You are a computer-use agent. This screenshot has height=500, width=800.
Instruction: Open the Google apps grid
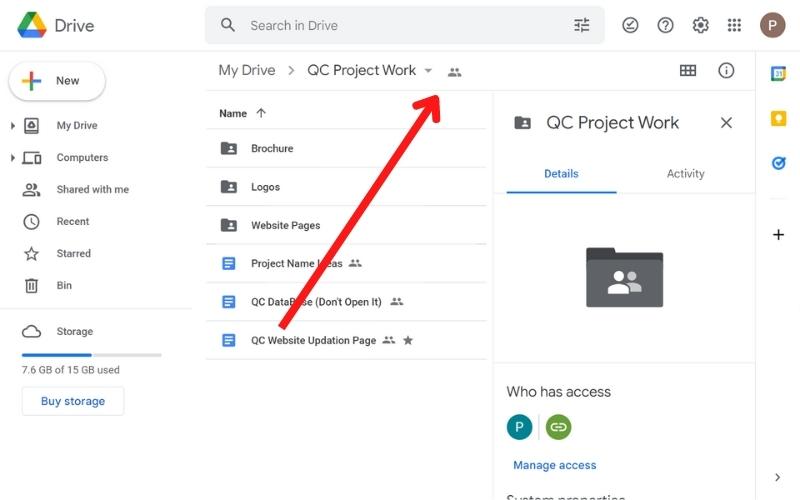[x=734, y=26]
